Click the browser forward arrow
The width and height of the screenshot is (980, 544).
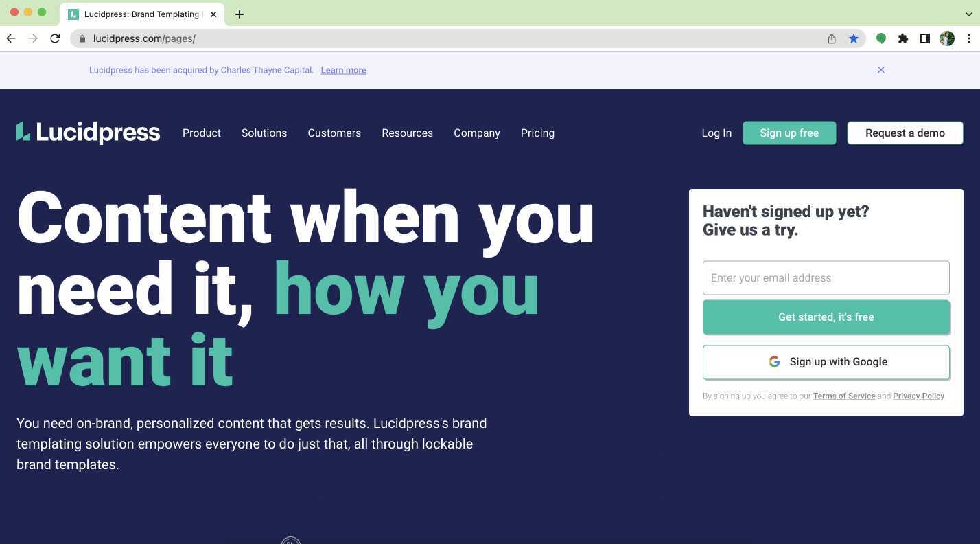(x=33, y=38)
